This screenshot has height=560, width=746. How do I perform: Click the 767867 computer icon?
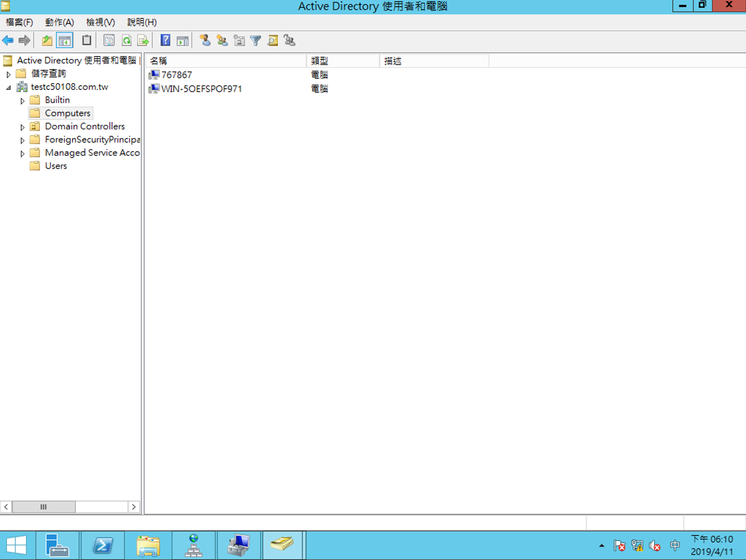pyautogui.click(x=154, y=75)
